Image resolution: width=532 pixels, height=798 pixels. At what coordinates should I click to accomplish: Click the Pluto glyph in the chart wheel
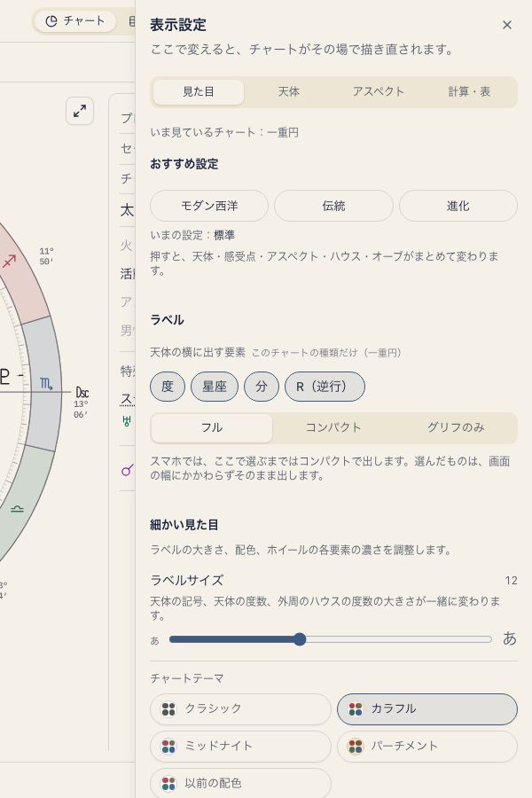point(4,376)
